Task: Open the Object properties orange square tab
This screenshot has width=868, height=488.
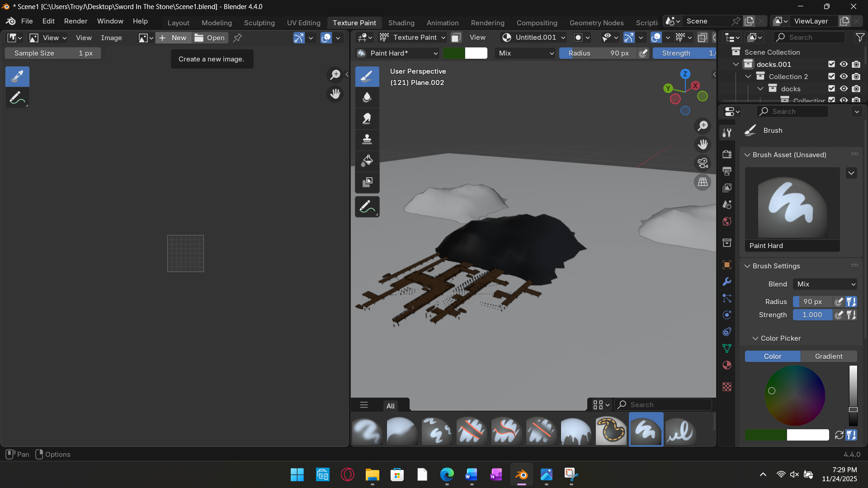Action: click(727, 265)
